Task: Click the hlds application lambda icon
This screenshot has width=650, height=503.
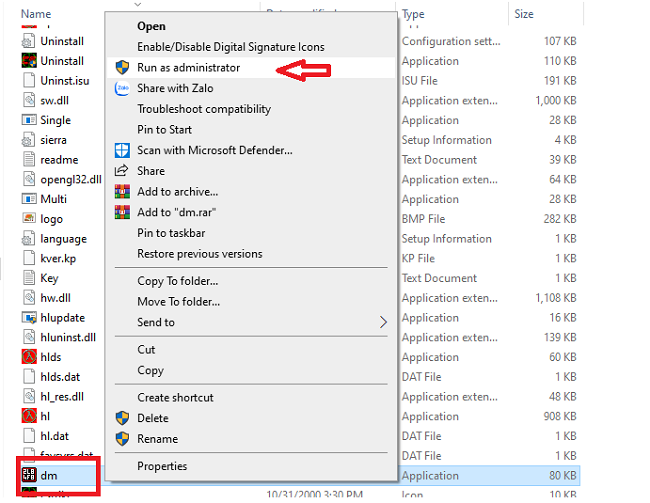Action: (29, 357)
